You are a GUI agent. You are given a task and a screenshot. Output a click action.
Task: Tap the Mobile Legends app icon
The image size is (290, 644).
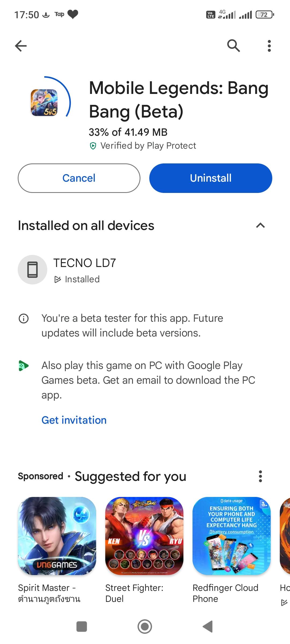click(x=44, y=103)
